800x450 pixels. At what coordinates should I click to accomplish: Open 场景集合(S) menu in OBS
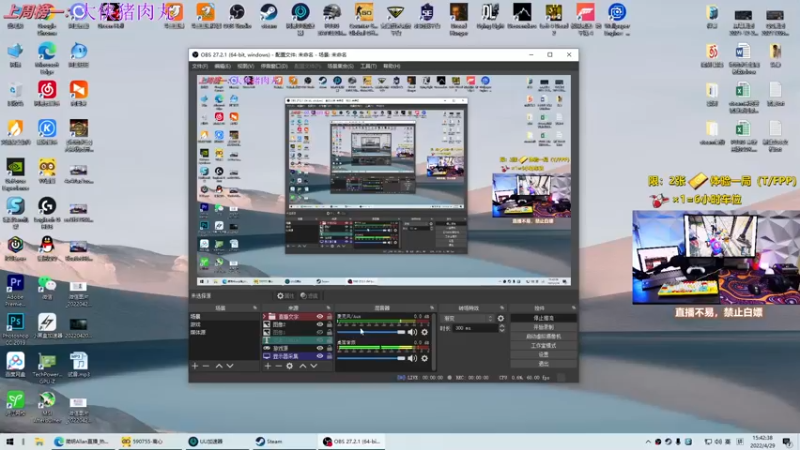tap(340, 66)
